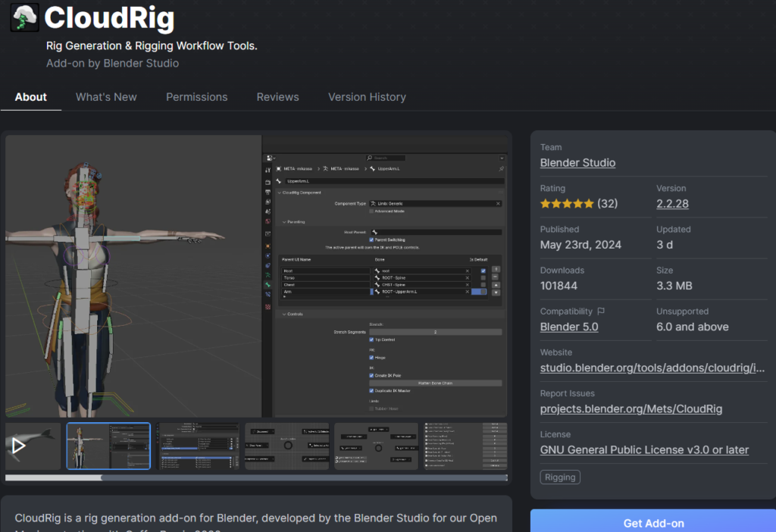This screenshot has height=532, width=776.
Task: Click the Rigging tag
Action: pyautogui.click(x=560, y=477)
